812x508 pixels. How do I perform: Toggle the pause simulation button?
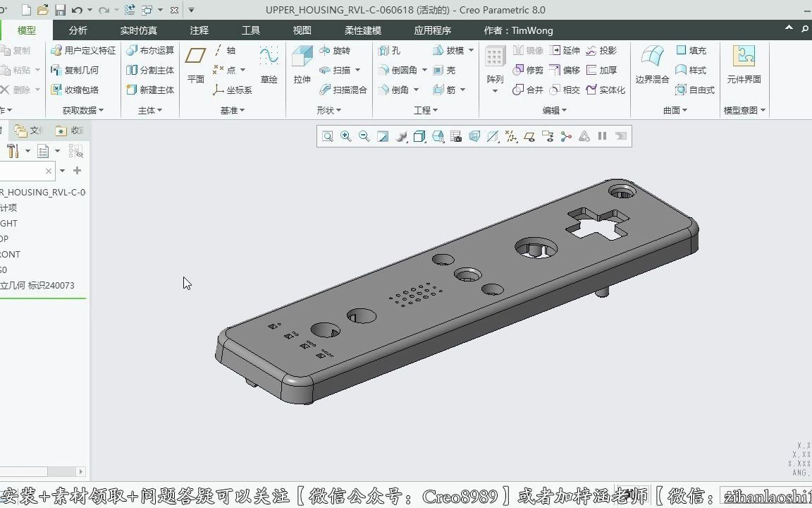(603, 137)
